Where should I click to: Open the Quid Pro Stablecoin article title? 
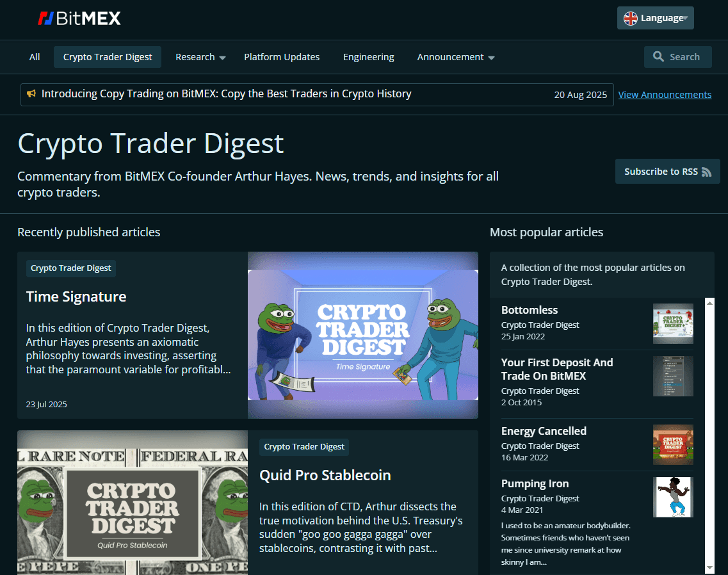click(325, 475)
